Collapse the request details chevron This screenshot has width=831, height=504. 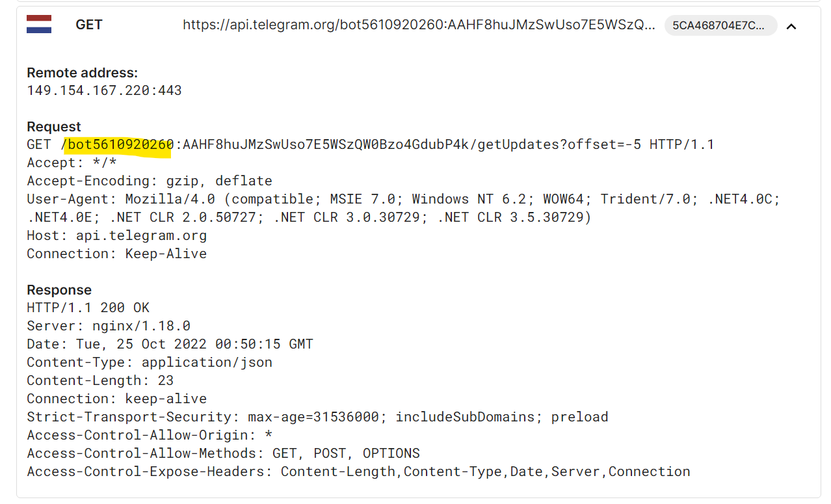coord(791,27)
